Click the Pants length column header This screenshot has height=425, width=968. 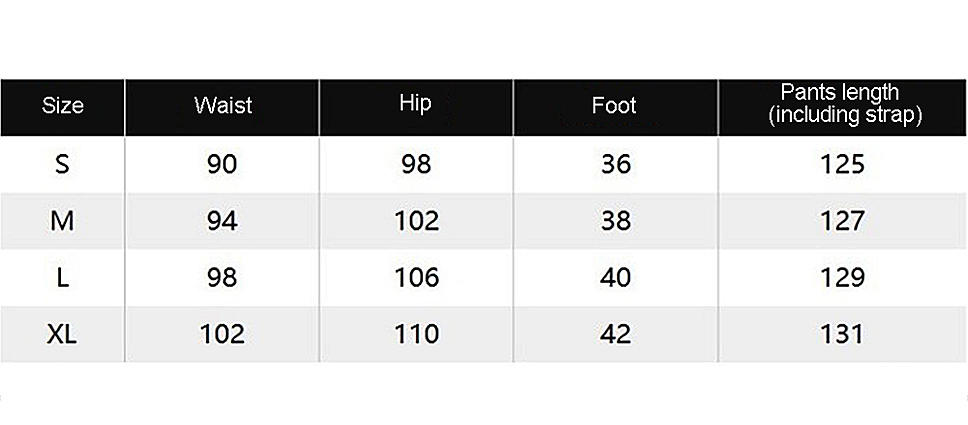point(841,105)
